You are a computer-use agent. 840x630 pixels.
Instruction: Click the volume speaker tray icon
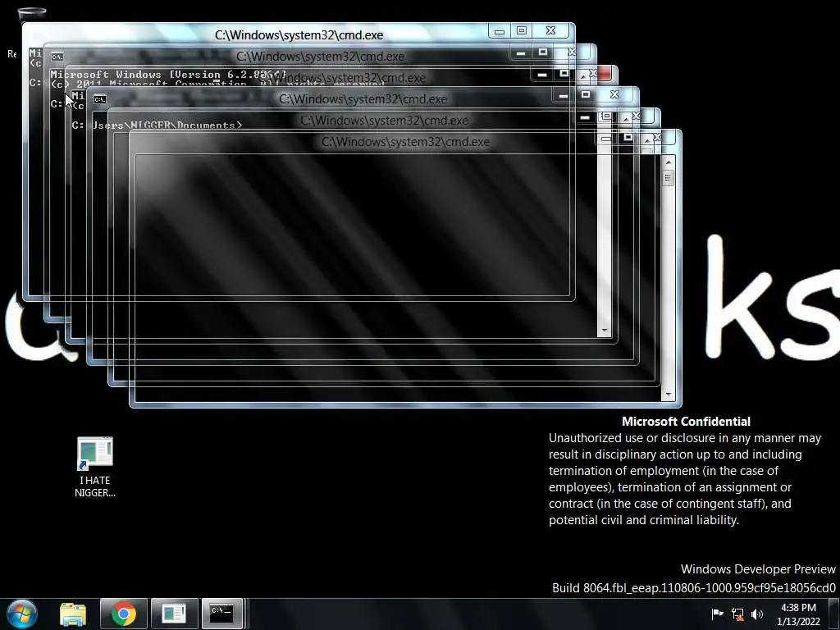pos(757,614)
